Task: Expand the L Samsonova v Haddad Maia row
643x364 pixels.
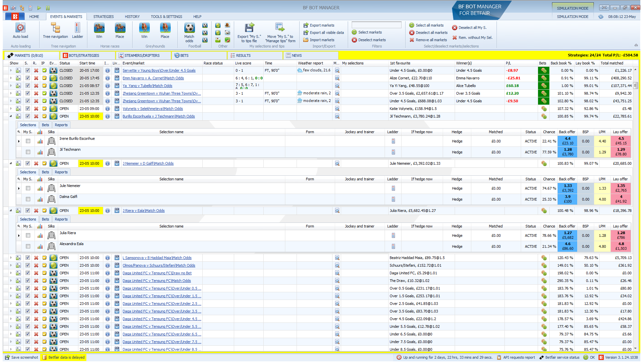Action: point(11,258)
